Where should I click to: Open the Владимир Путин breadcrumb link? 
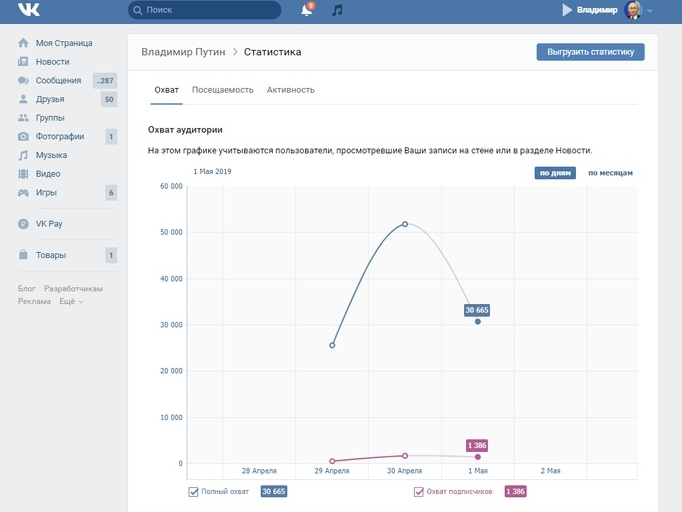(183, 52)
